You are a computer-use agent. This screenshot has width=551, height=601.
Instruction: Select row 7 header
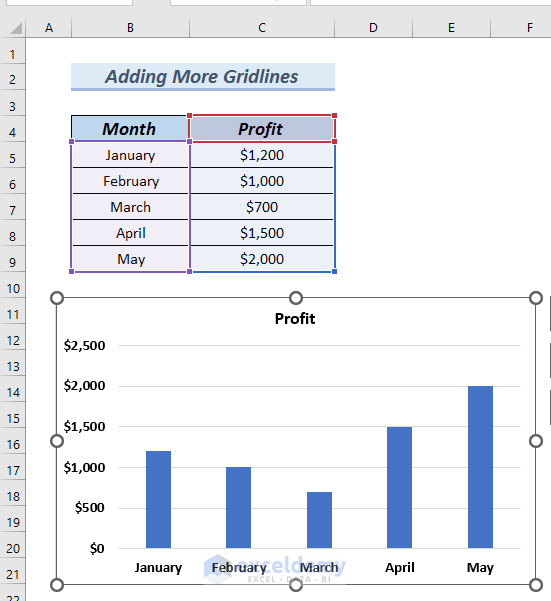(x=13, y=210)
